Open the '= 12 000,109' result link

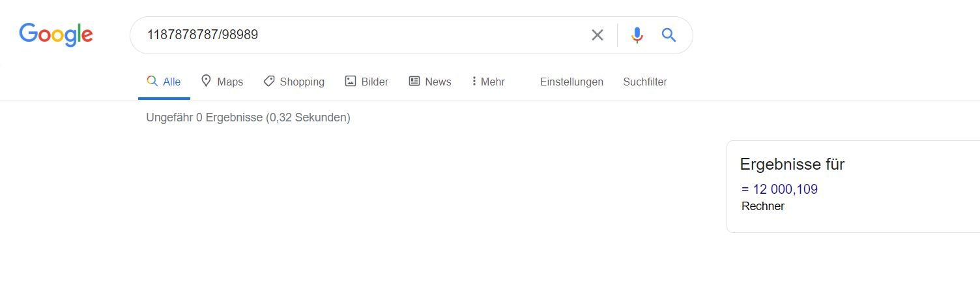coord(779,189)
